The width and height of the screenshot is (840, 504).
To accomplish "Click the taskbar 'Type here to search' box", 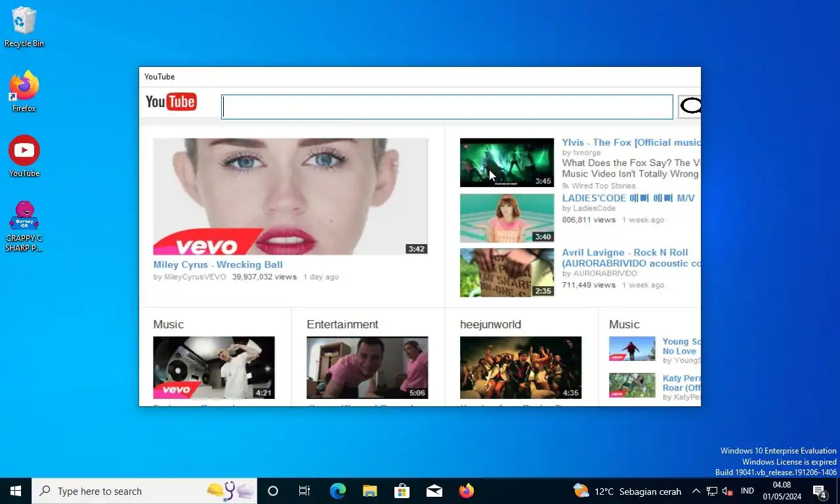I will coord(144,491).
